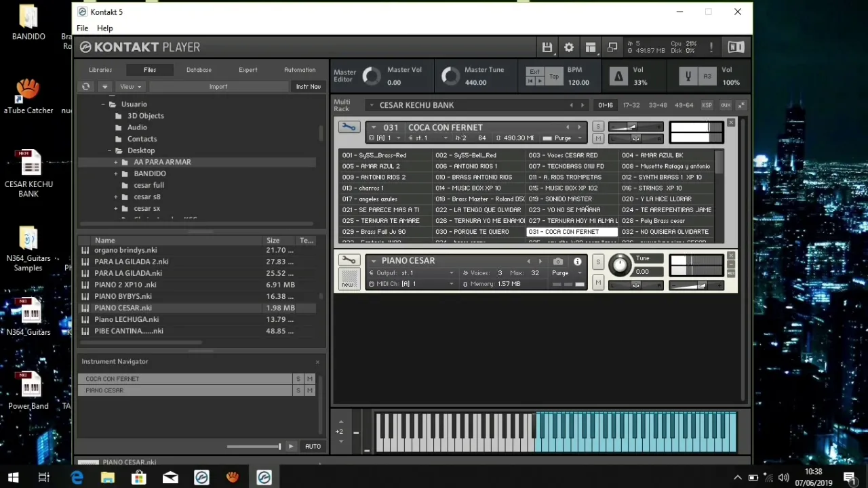Image resolution: width=868 pixels, height=488 pixels.
Task: Expand the BANDIDO folder in tree
Action: pyautogui.click(x=115, y=174)
